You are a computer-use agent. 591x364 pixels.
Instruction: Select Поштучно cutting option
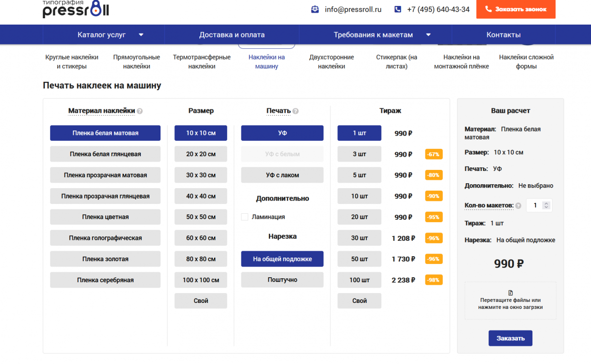pyautogui.click(x=282, y=280)
